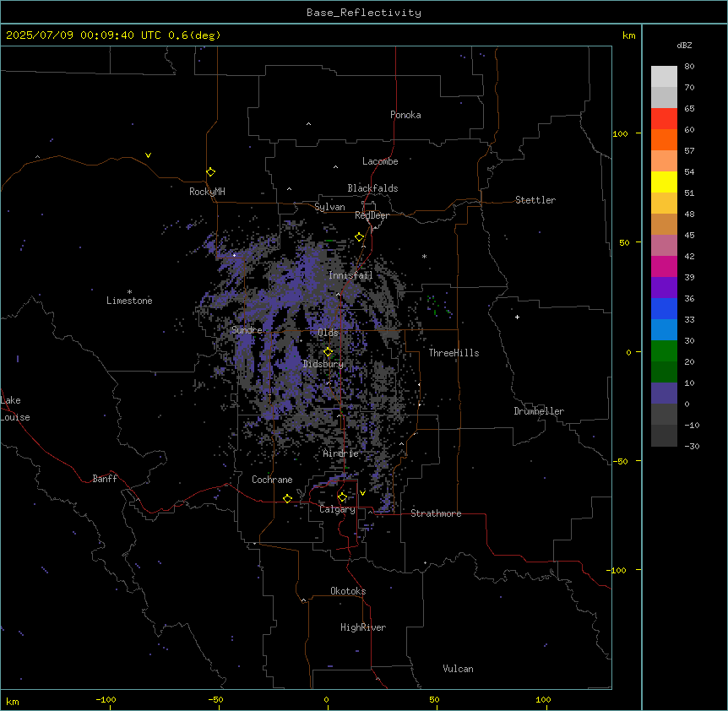The image size is (728, 711).
Task: Click the Lacombe city label
Action: 380,161
